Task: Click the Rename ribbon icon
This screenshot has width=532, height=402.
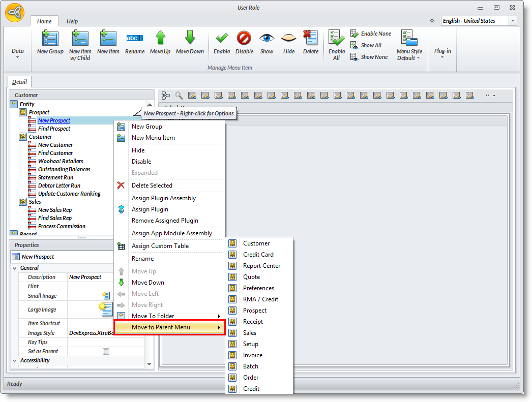Action: (134, 38)
